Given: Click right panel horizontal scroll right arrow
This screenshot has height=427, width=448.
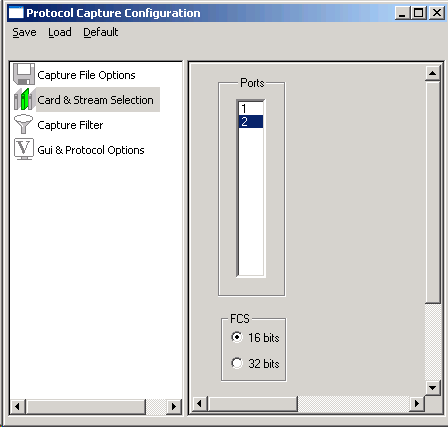Looking at the screenshot, I should pos(417,404).
